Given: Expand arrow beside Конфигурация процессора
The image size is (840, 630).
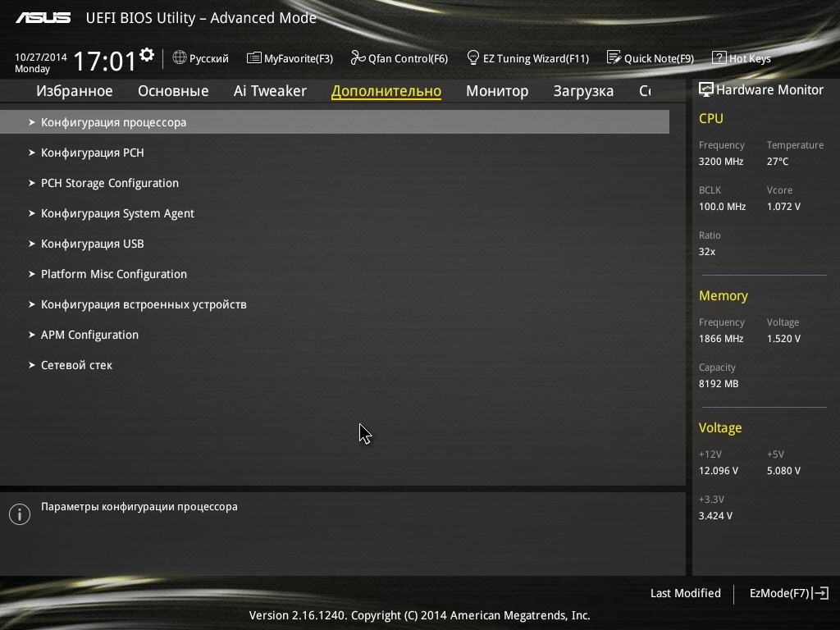Looking at the screenshot, I should [x=32, y=122].
